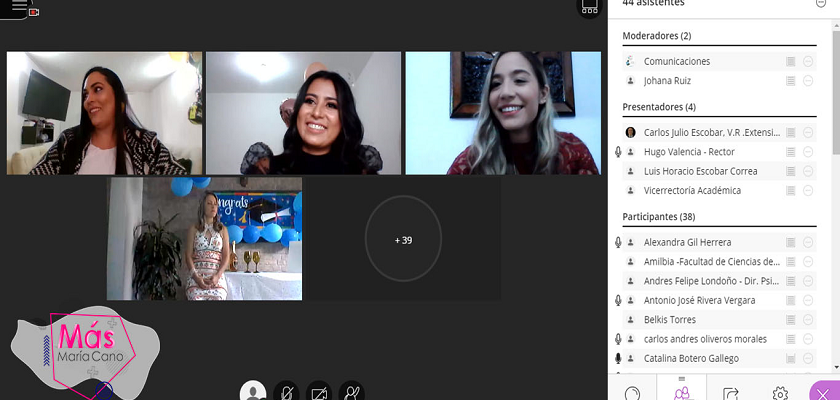Image resolution: width=840 pixels, height=400 pixels.
Task: Open attendee controls for Hugo Valencia - Rector
Action: coord(808,152)
